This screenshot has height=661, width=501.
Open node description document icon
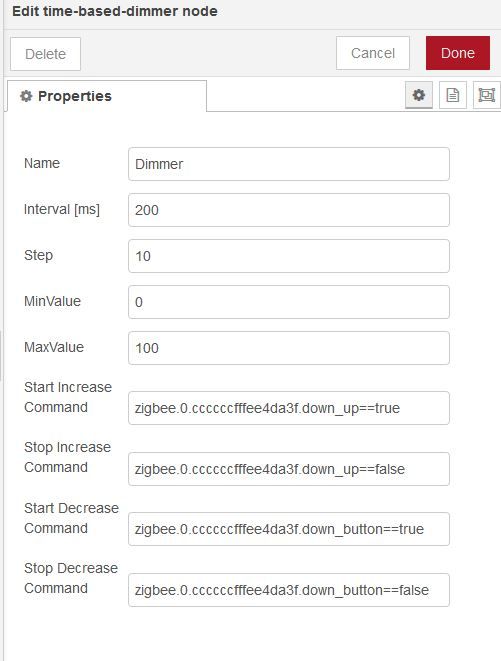[453, 95]
